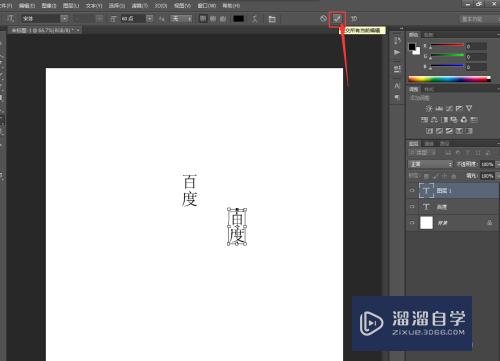This screenshot has height=361, width=500.
Task: Click the 3D button in options bar
Action: (354, 19)
